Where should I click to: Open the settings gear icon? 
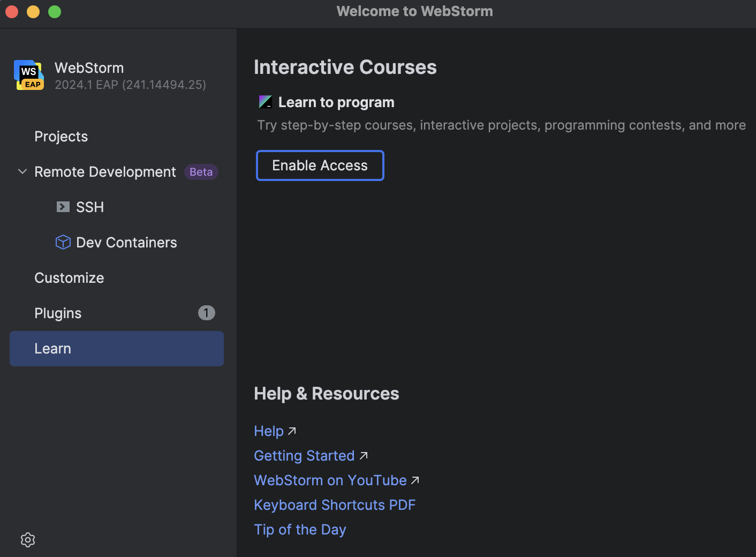[28, 540]
